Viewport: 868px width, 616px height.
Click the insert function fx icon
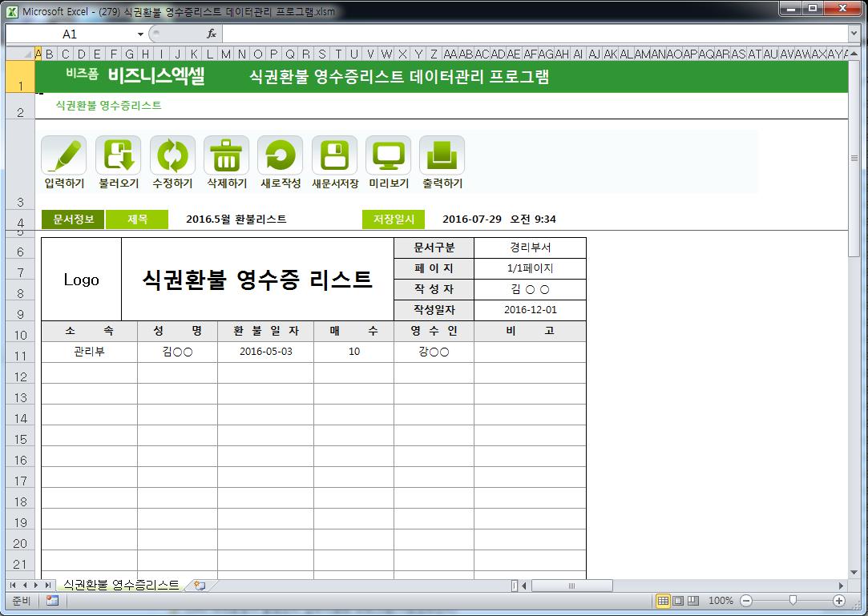coord(212,34)
